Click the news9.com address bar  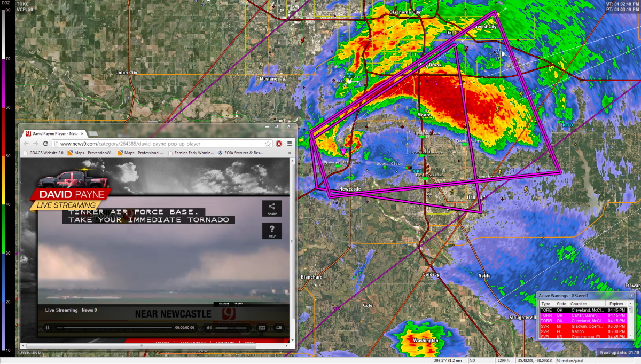(x=162, y=144)
